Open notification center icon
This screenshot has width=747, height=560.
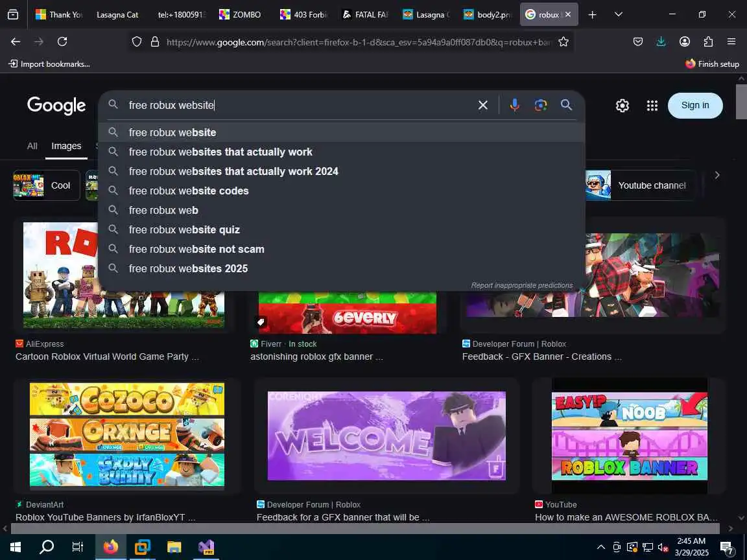[727, 547]
